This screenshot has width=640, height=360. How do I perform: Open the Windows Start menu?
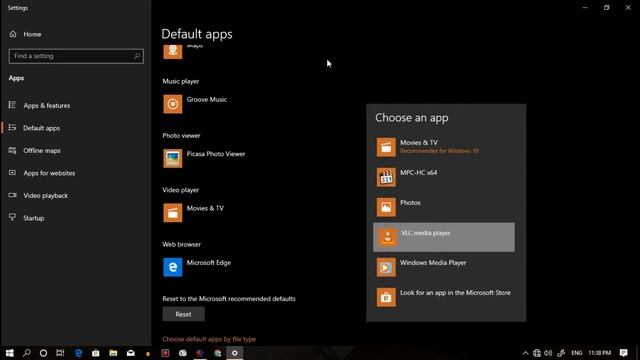tap(9, 353)
